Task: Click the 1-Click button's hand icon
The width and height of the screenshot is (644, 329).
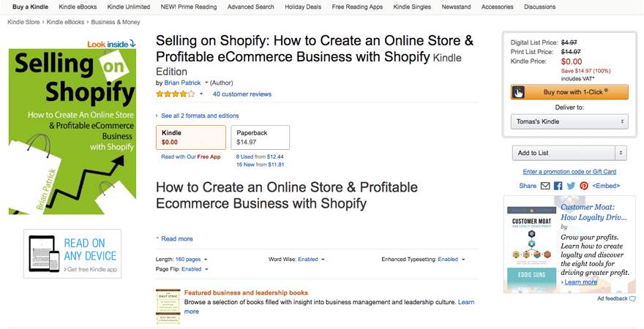Action: pos(518,91)
